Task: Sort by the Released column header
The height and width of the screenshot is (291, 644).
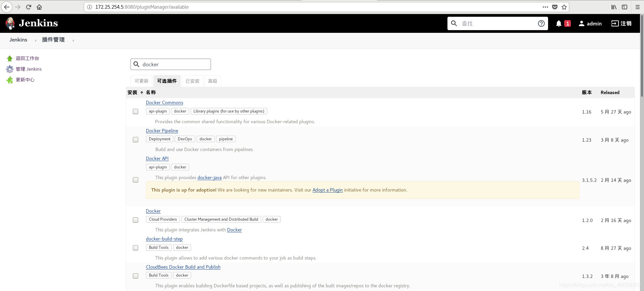Action: tap(610, 92)
